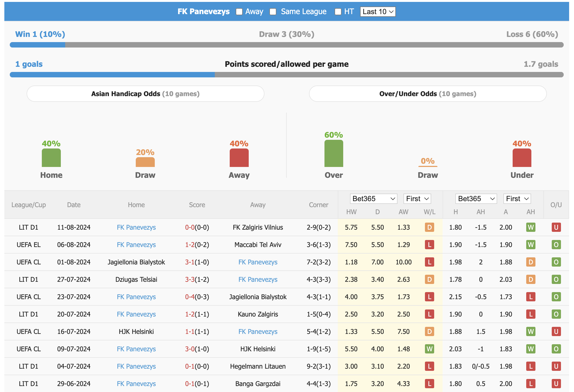Viewport: 574px width, 392px height.
Task: Click the AH W badge for 11-08-2024
Action: click(531, 227)
